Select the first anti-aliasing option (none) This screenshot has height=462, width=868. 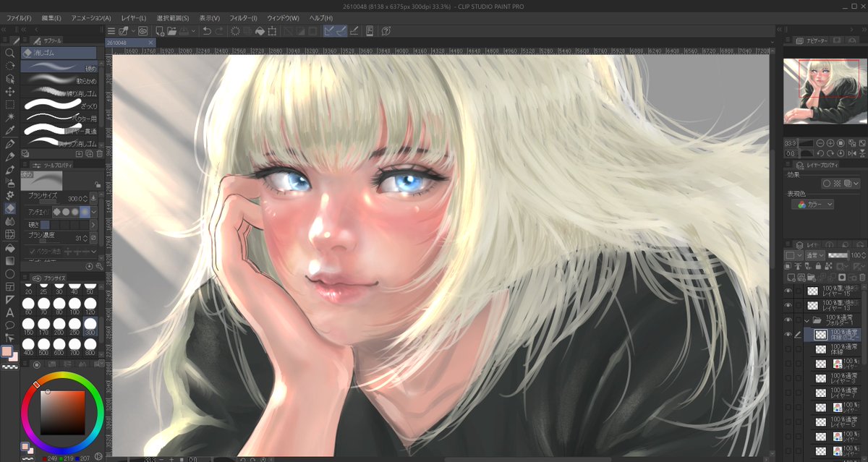55,211
